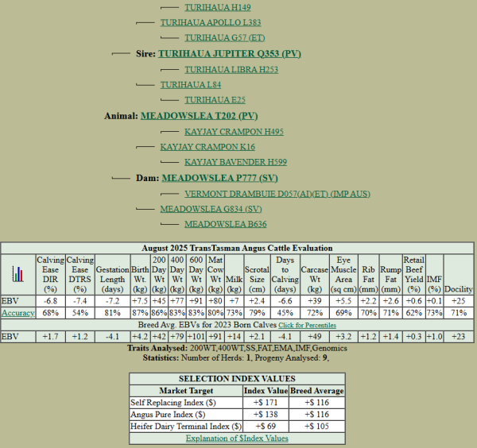
Task: Open the TURIHAUA L84 link
Action: tap(190, 84)
